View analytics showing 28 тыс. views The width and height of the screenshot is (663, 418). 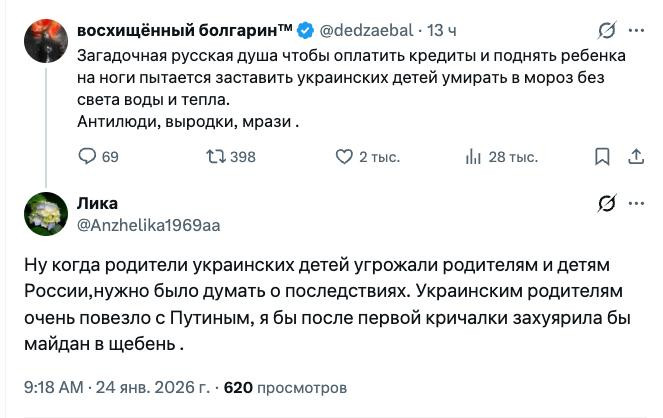pyautogui.click(x=474, y=156)
